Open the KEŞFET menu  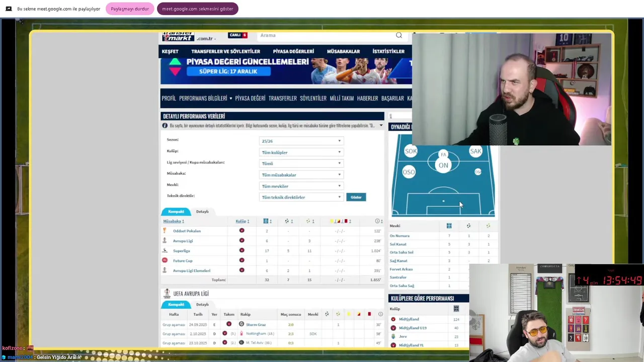point(170,51)
